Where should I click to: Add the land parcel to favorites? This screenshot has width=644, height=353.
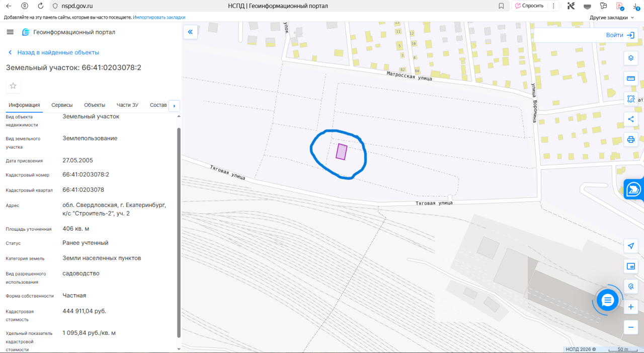13,86
